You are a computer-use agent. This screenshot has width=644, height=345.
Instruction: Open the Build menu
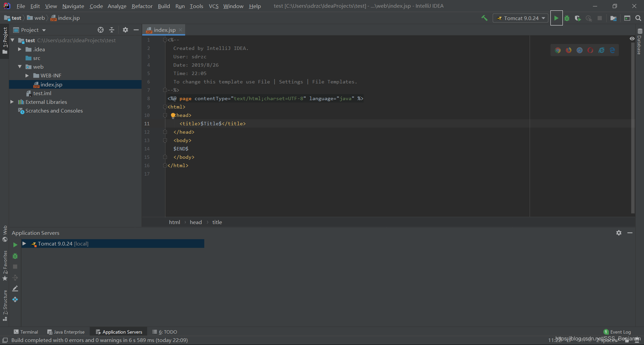pyautogui.click(x=164, y=6)
